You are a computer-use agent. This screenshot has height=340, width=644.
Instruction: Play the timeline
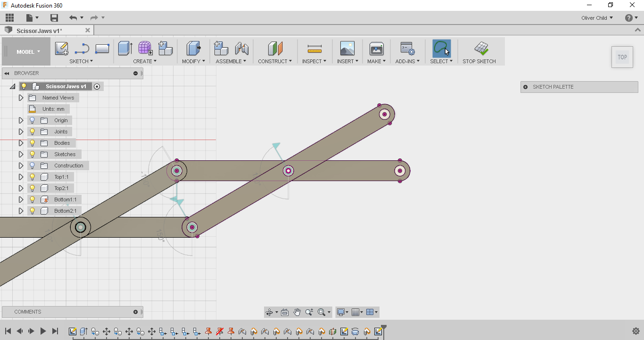point(43,331)
